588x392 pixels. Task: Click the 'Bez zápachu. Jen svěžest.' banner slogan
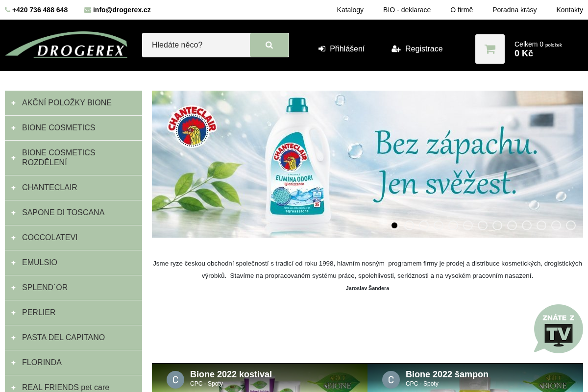(x=456, y=165)
